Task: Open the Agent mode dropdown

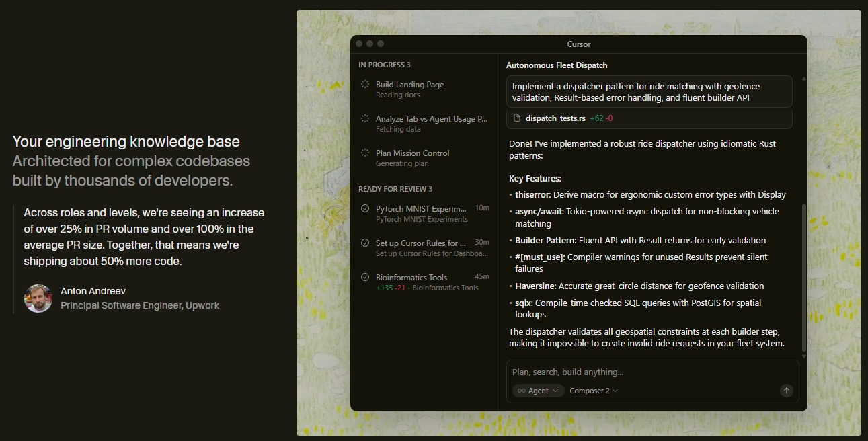Action: click(x=538, y=391)
